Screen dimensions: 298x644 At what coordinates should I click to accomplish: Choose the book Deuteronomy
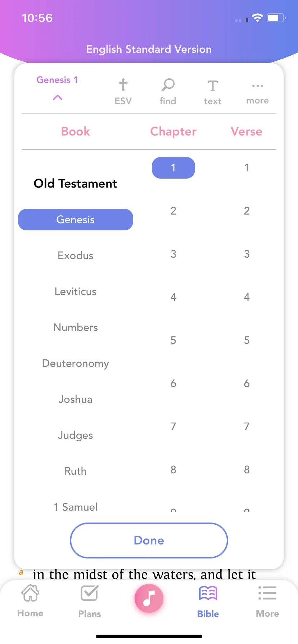click(76, 363)
